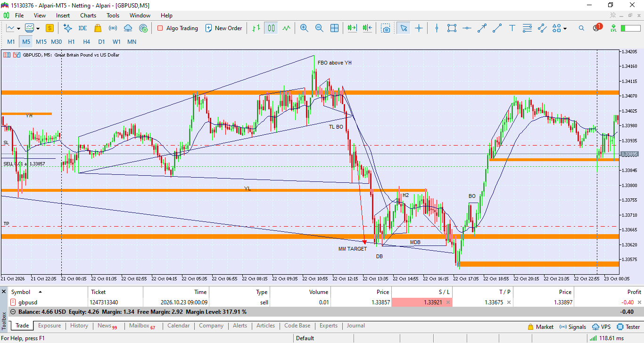Viewport: 644px width, 343px height.
Task: Switch chart to bar chart style
Action: (256, 28)
